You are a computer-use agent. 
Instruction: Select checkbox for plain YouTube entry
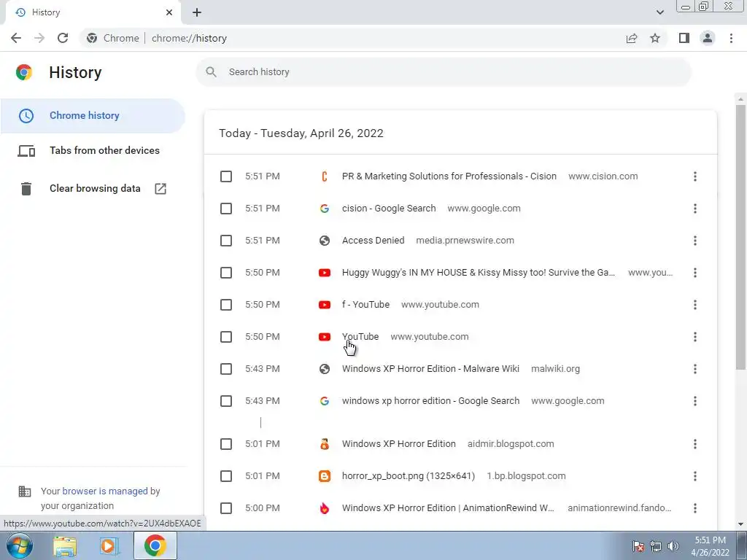[226, 337]
